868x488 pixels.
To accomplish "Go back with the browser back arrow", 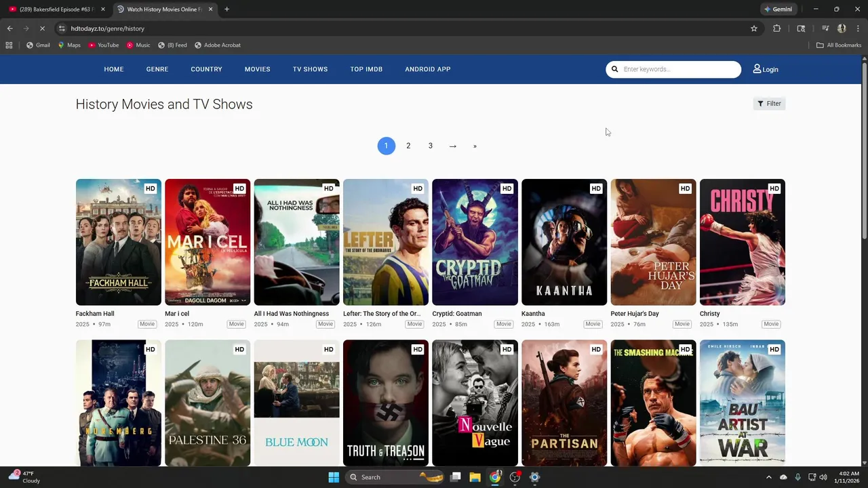I will (x=9, y=28).
